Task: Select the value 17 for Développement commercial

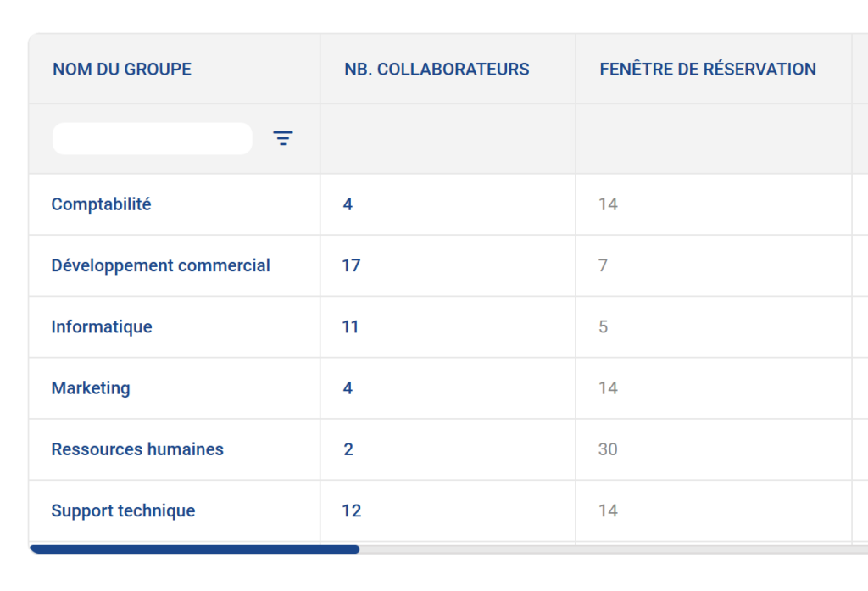Action: tap(350, 265)
